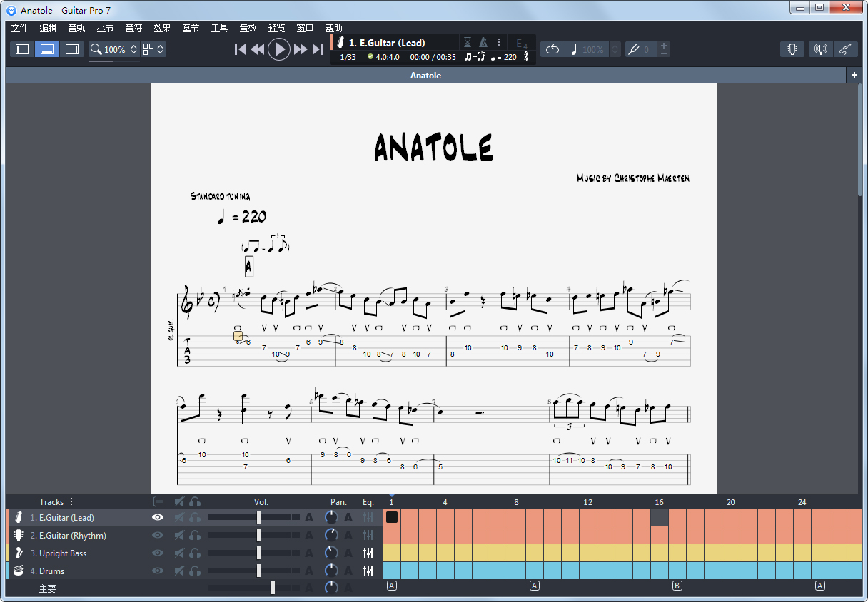The height and width of the screenshot is (602, 868).
Task: Open the 文件 menu
Action: point(19,28)
